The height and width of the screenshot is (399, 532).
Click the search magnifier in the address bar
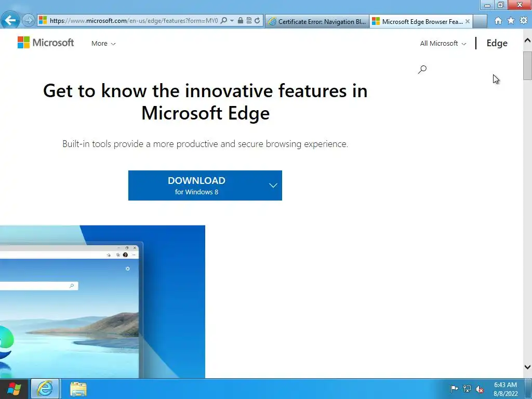pyautogui.click(x=223, y=21)
